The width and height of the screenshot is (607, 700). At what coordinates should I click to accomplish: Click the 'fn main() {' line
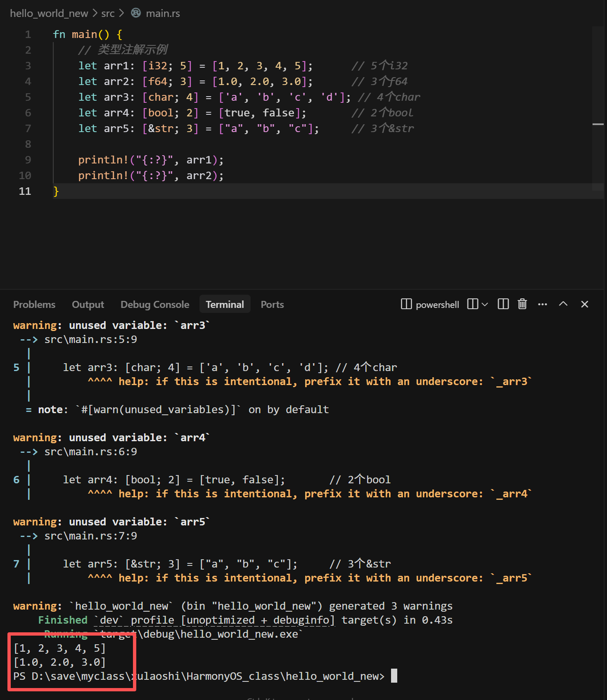[88, 34]
